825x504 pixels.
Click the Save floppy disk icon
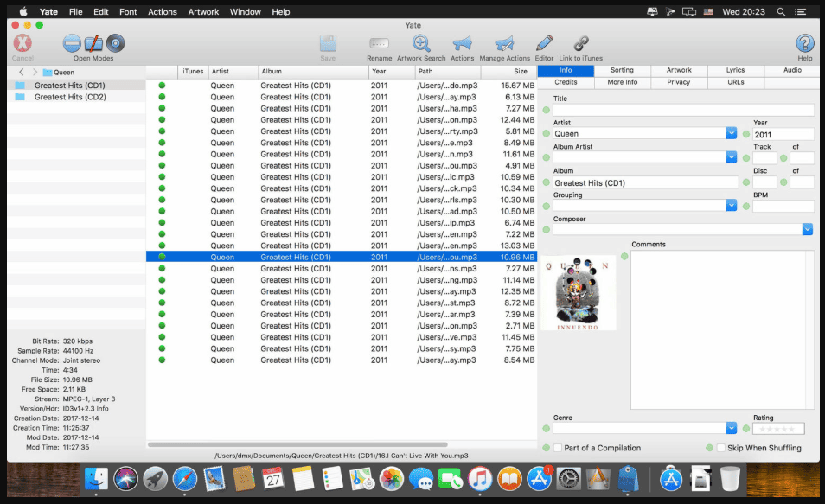(328, 43)
